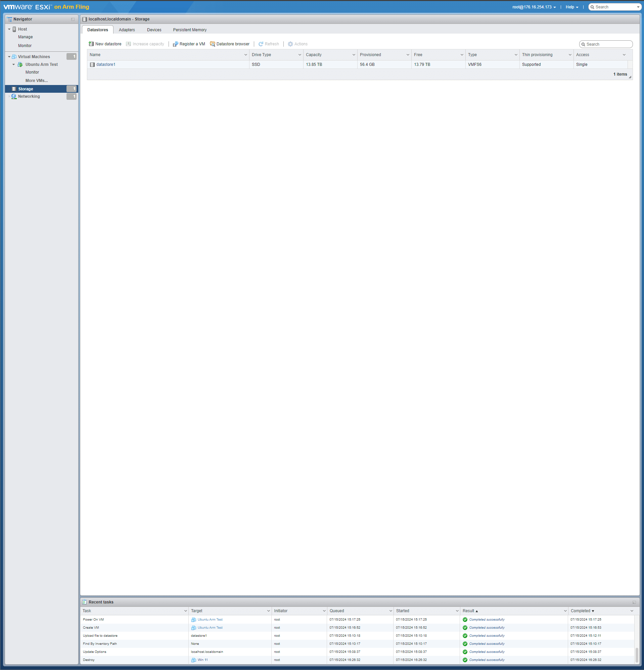Click the Storage icon in Navigator
This screenshot has width=644, height=670.
14,89
